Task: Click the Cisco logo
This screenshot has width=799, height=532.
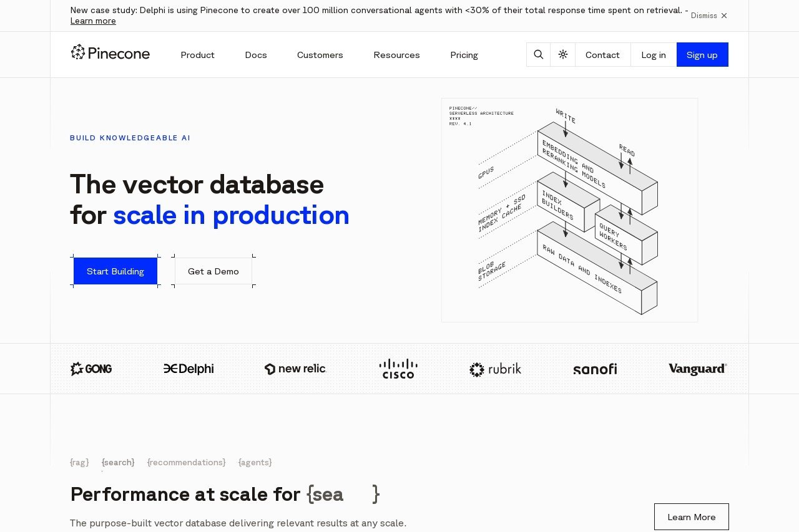Action: [398, 369]
